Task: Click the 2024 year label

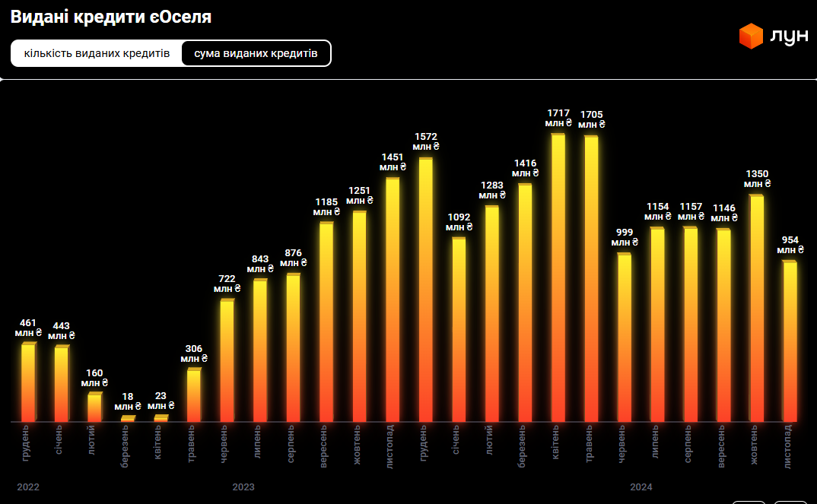Action: pyautogui.click(x=641, y=487)
